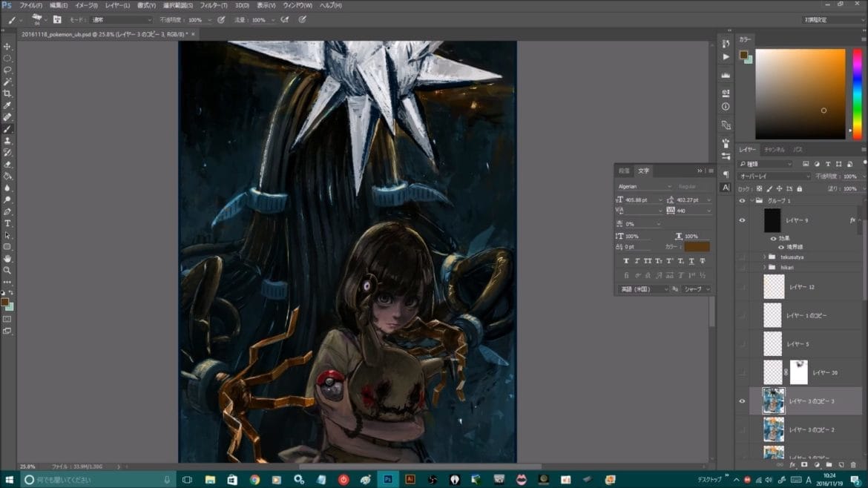Open the 編集(E) menu
The height and width of the screenshot is (488, 868).
click(x=59, y=5)
